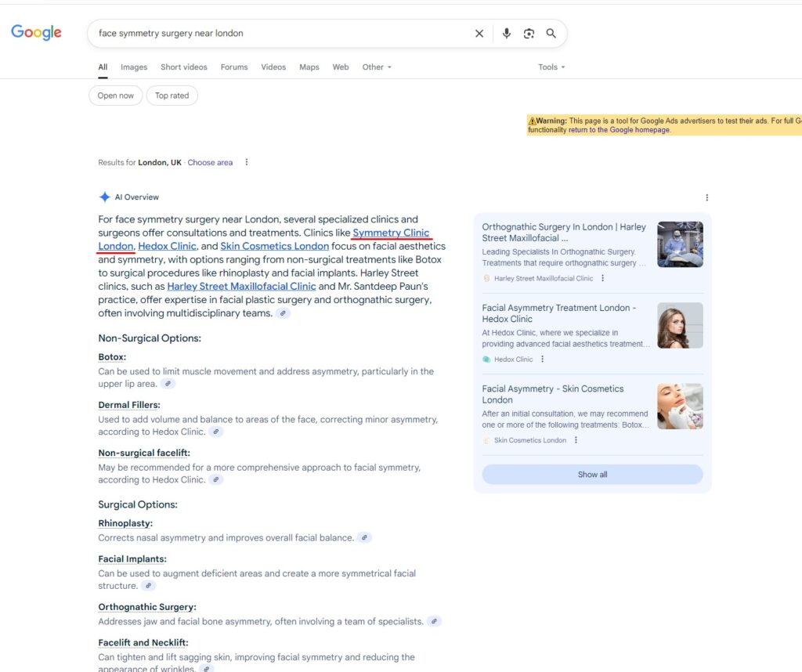The height and width of the screenshot is (672, 802).
Task: Open source link icon under Botox description
Action: [x=168, y=384]
